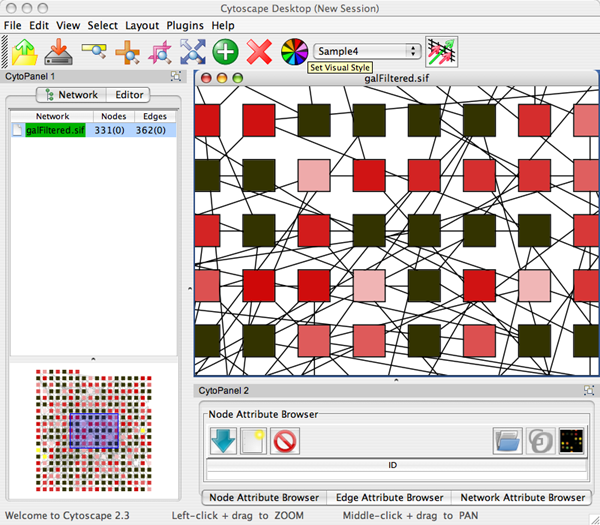
Task: Open the VizMapper toolbar icon next to Sample4
Action: coord(440,51)
